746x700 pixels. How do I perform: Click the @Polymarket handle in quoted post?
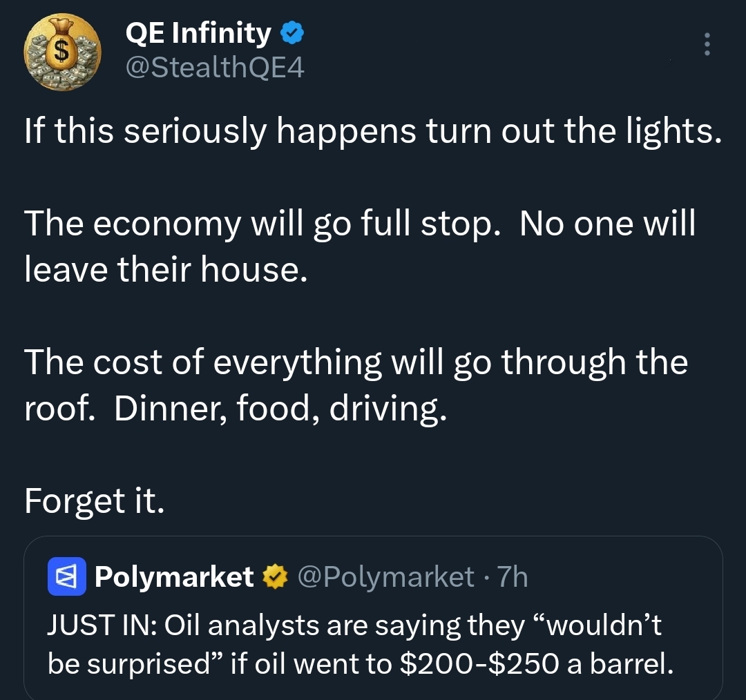click(x=386, y=577)
